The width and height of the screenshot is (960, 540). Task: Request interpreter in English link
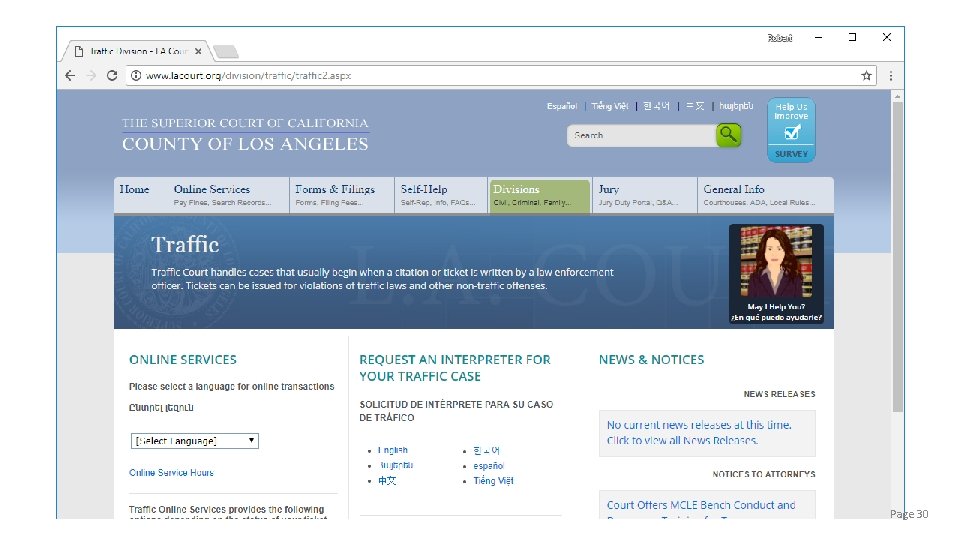pyautogui.click(x=392, y=450)
